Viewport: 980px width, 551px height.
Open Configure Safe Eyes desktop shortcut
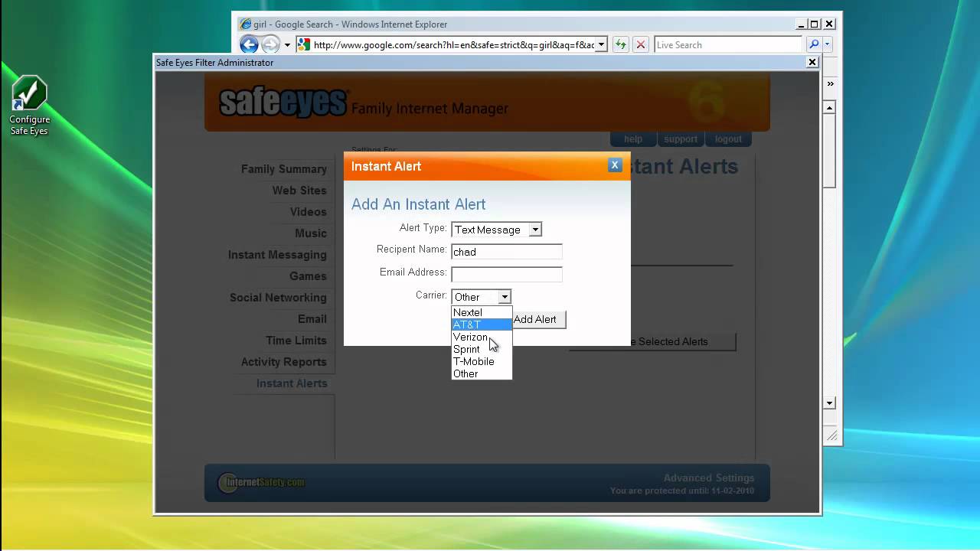(29, 106)
